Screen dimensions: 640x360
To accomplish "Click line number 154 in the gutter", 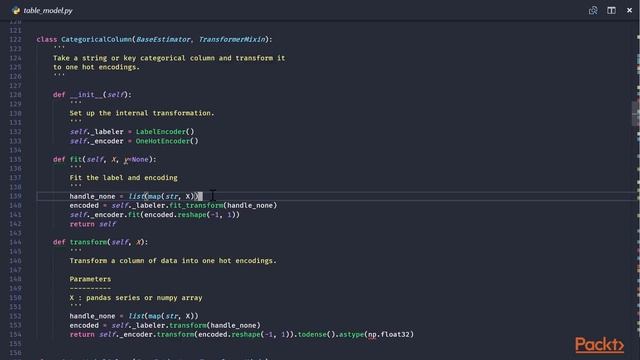I will (15, 335).
